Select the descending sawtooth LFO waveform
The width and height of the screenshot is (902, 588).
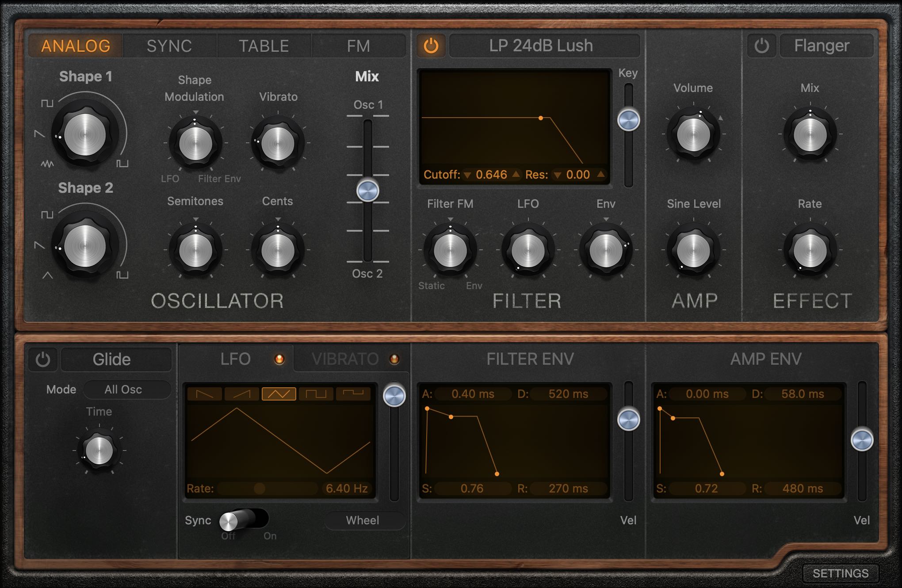pos(205,393)
